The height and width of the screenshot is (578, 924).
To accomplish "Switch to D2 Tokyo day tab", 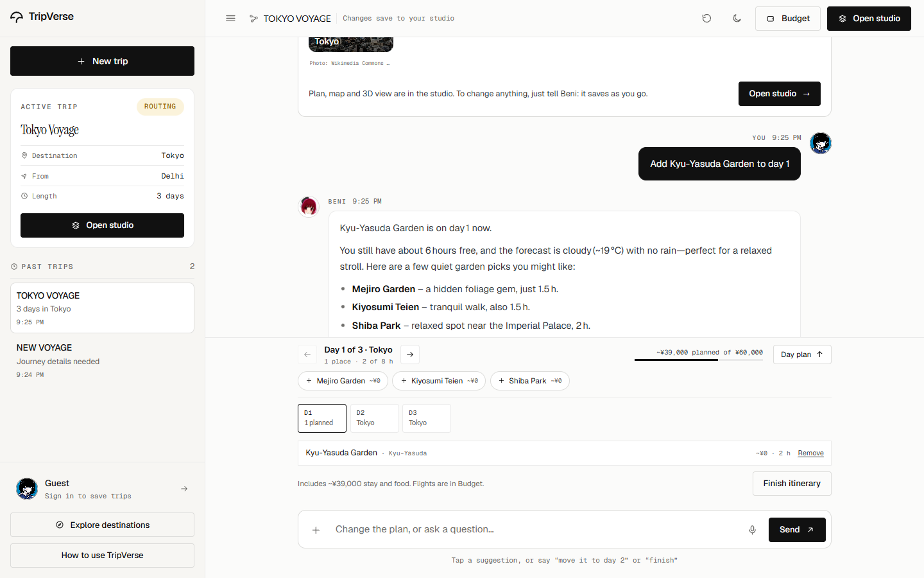I will pyautogui.click(x=374, y=418).
